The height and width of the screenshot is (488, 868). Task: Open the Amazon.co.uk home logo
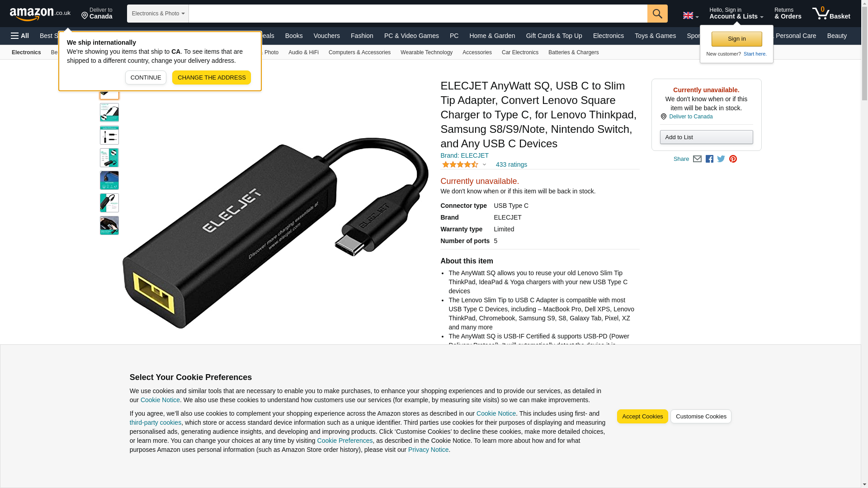tap(40, 14)
